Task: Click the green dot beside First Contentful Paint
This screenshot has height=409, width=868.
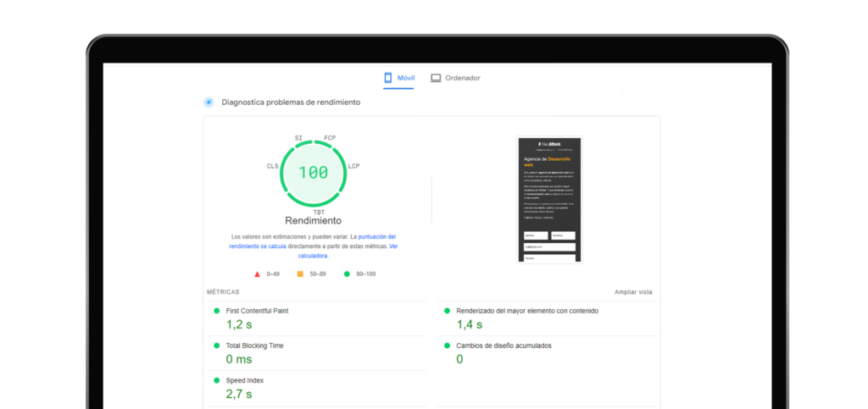Action: [x=217, y=311]
